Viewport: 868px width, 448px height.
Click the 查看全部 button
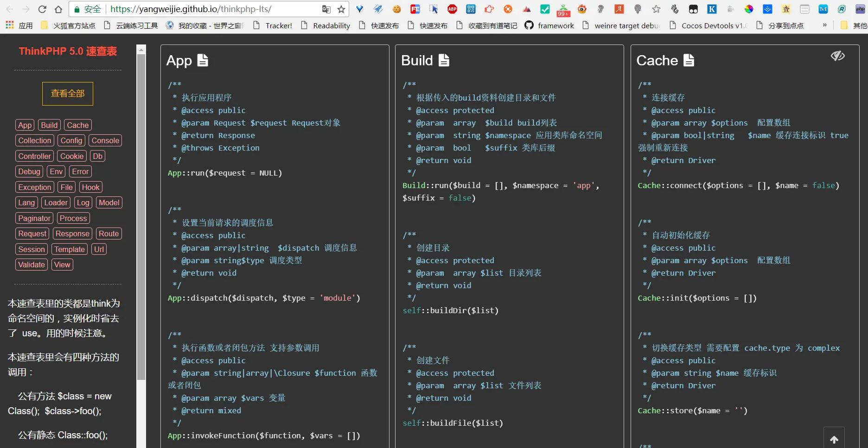coord(68,94)
